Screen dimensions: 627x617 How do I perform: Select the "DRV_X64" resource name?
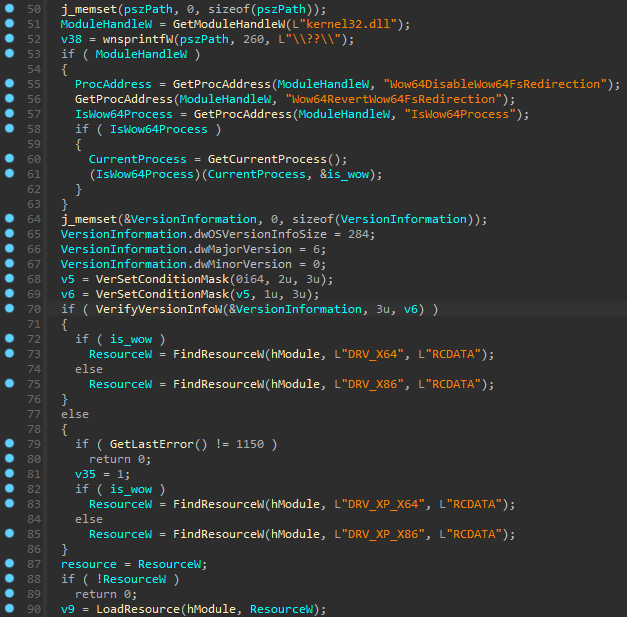pos(372,354)
